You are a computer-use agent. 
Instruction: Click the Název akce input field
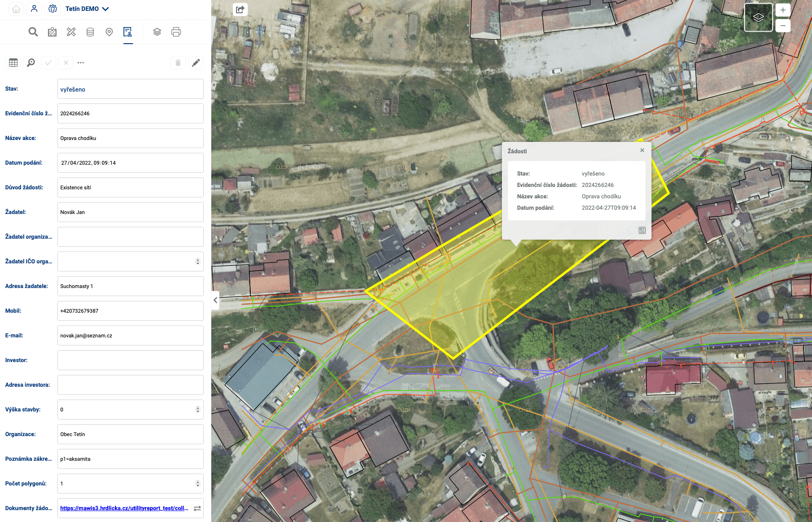(x=130, y=138)
